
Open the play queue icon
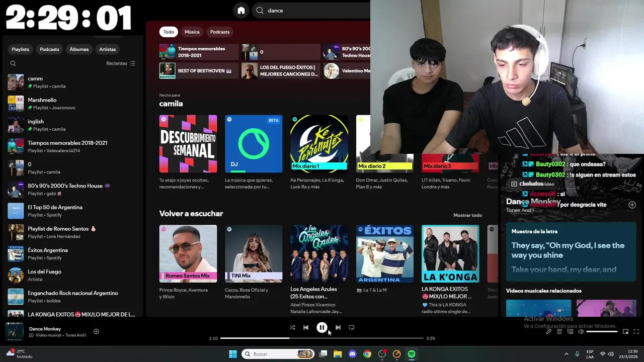559,331
